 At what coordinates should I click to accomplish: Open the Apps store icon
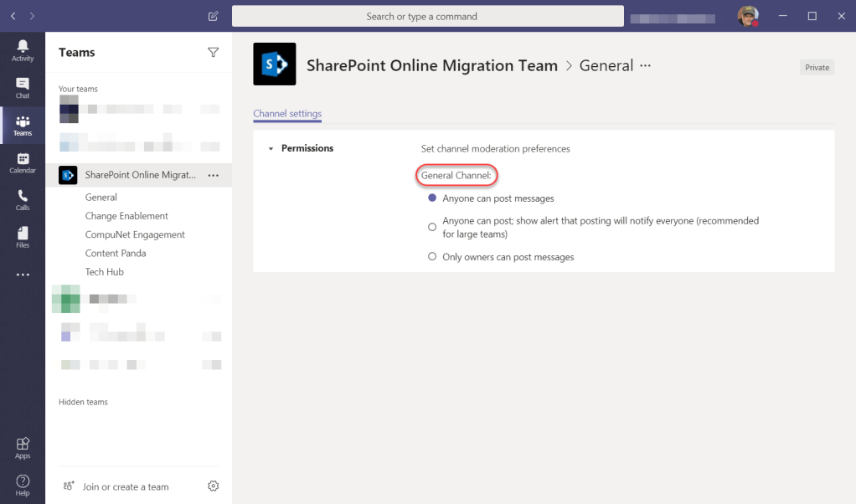coord(23,448)
